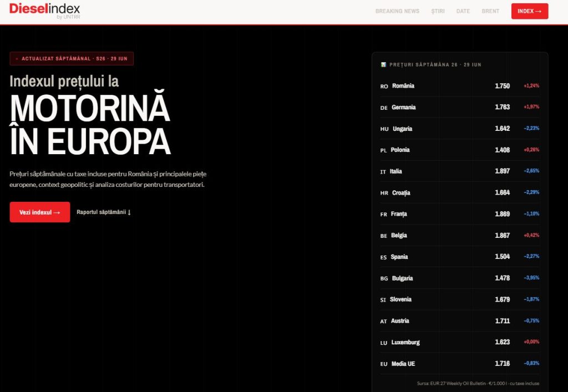The width and height of the screenshot is (568, 392).
Task: Click the Prețuri săptămâna 26 panel title
Action: (435, 64)
